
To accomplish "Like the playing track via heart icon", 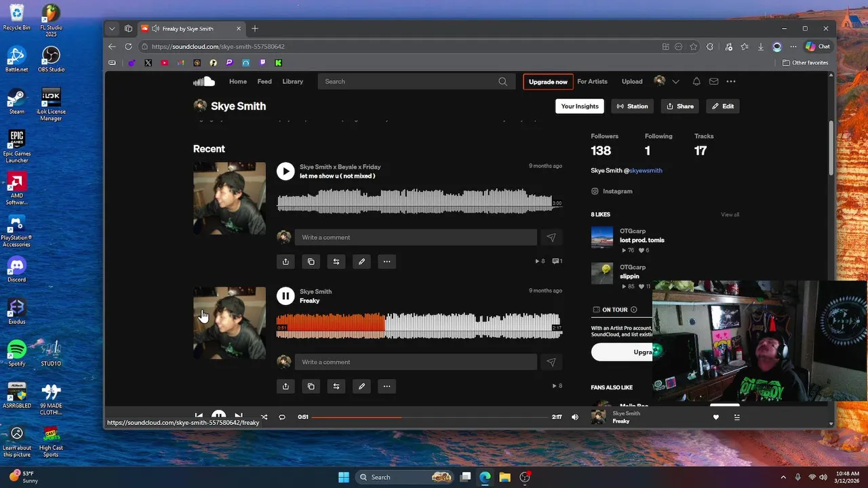I will click(715, 418).
